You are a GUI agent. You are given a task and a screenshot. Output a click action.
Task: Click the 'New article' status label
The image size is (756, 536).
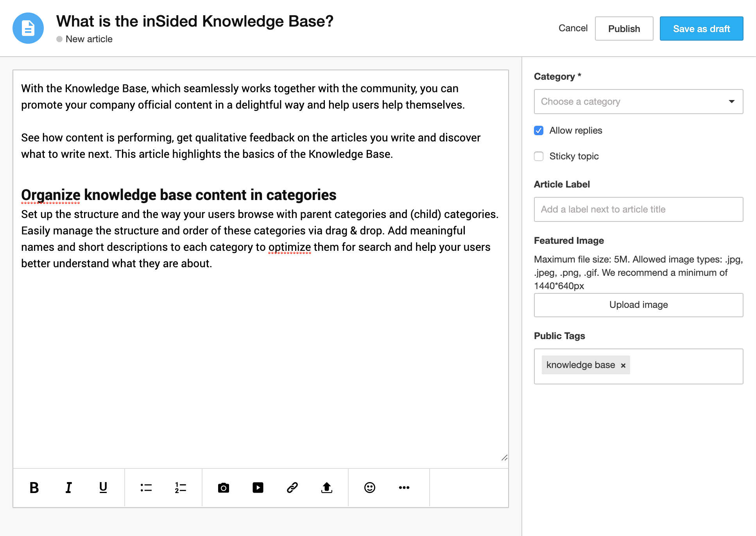pos(89,39)
